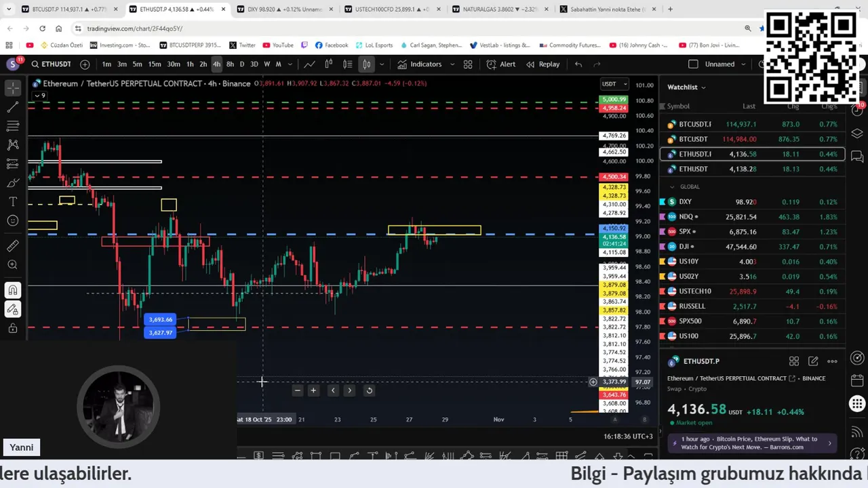The width and height of the screenshot is (868, 488).
Task: Collapse the GLOBAL watchlist section
Action: (673, 186)
